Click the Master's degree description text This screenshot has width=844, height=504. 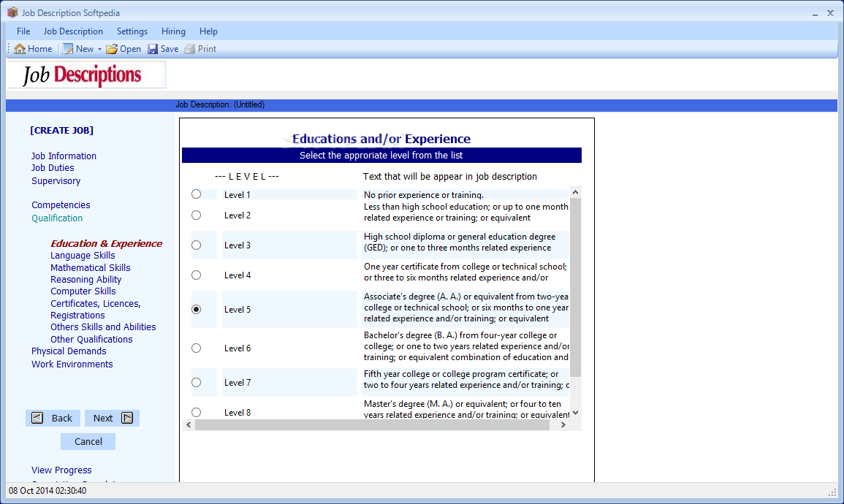point(466,409)
